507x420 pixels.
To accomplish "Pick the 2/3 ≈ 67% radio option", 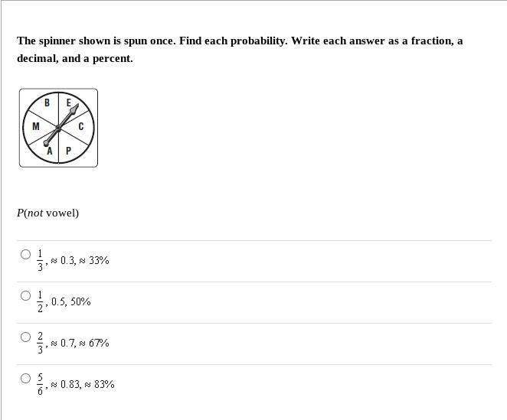I will (x=25, y=337).
